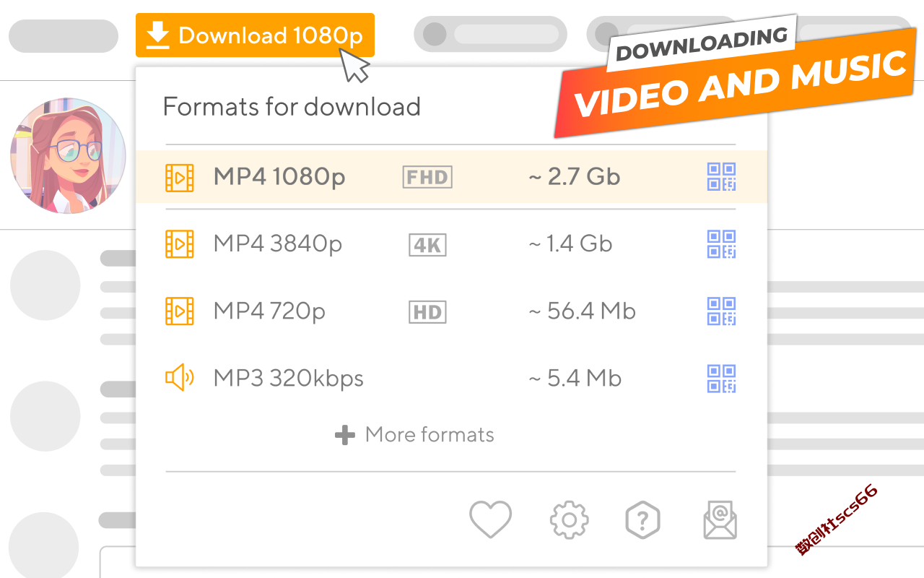Click the QR code icon for MP4 1080p

pos(721,177)
